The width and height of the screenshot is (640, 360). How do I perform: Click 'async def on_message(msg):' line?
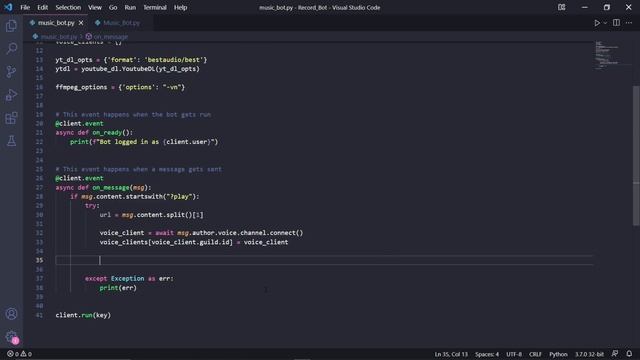click(103, 187)
